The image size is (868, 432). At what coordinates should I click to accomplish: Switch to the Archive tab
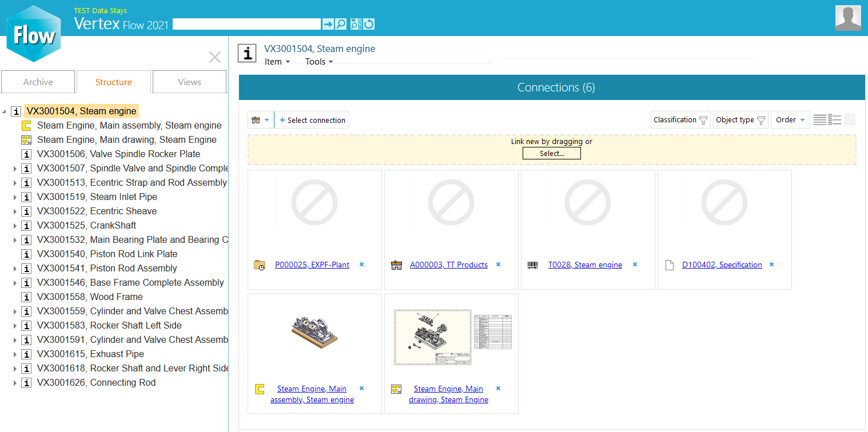click(38, 81)
